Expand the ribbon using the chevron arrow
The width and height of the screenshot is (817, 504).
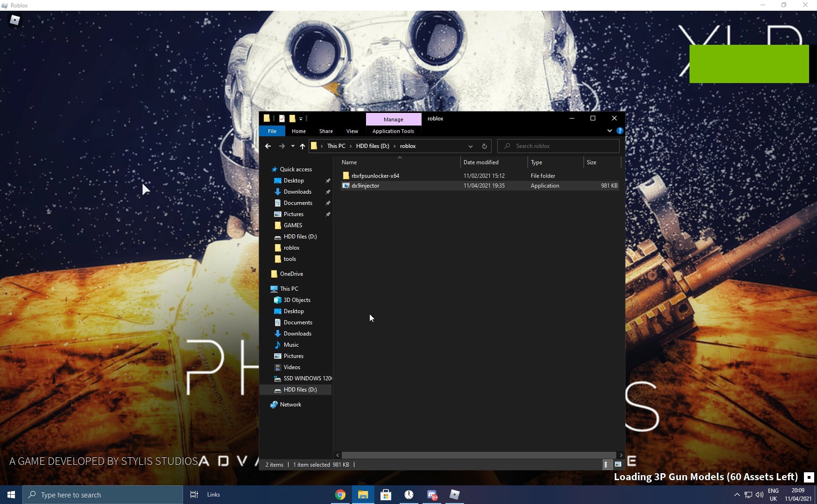coord(610,131)
